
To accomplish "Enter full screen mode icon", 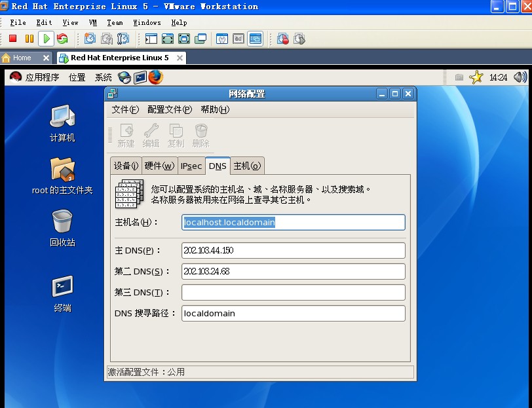I will click(x=184, y=39).
